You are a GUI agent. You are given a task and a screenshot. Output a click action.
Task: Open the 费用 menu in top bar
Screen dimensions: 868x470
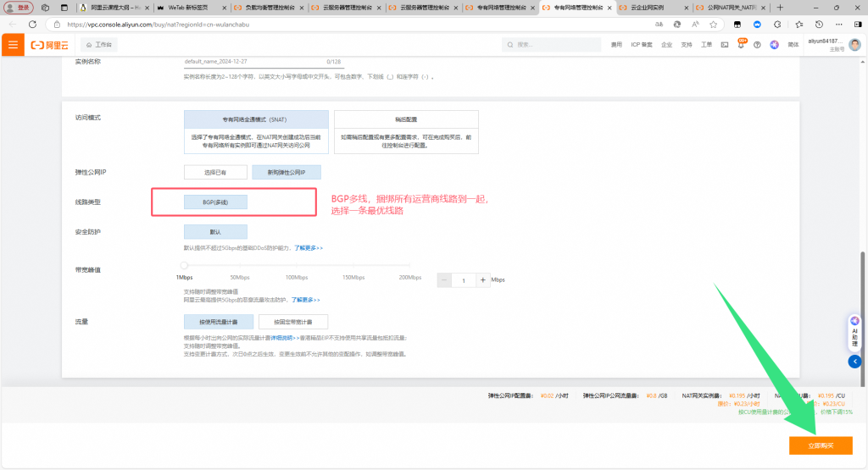point(616,44)
